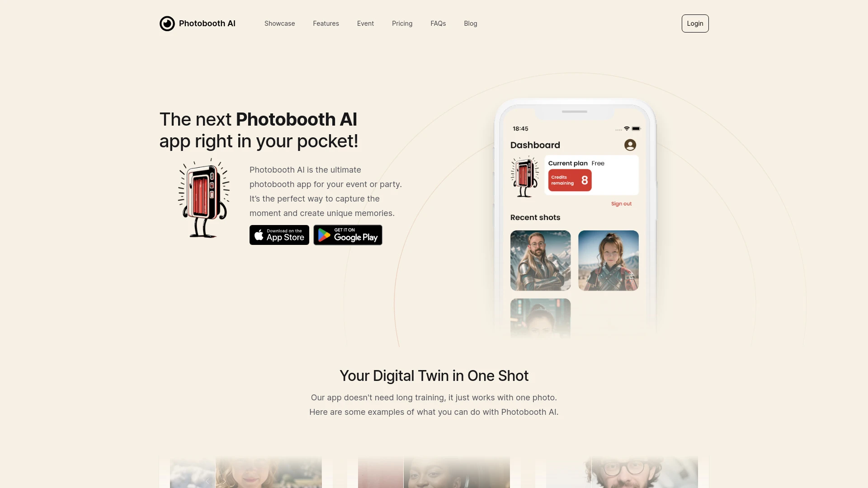Image resolution: width=868 pixels, height=488 pixels.
Task: Click the second recent shot thumbnail image
Action: [x=608, y=260]
